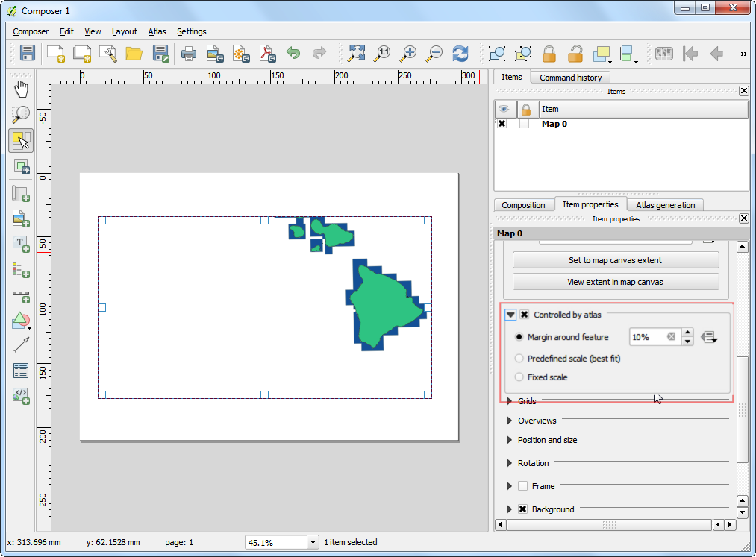Select Predefined scale (best fit)
This screenshot has height=557, width=756.
pyautogui.click(x=519, y=359)
